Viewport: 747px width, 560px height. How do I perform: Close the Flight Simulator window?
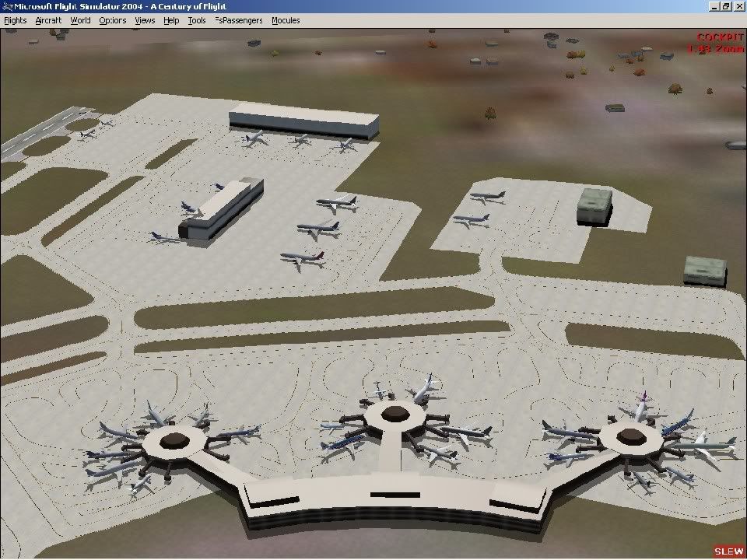[738, 6]
